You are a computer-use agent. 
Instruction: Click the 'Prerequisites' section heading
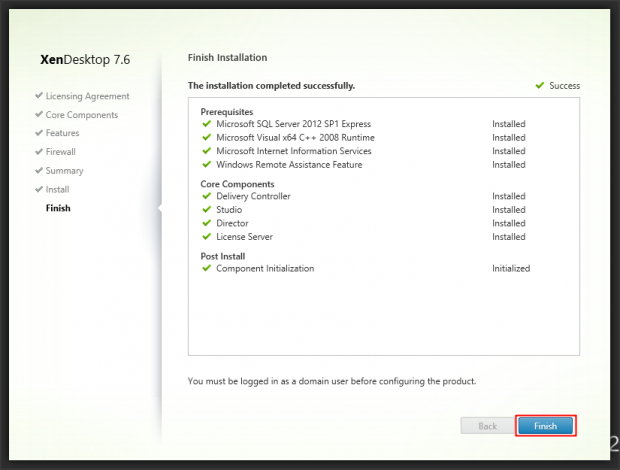click(x=227, y=111)
